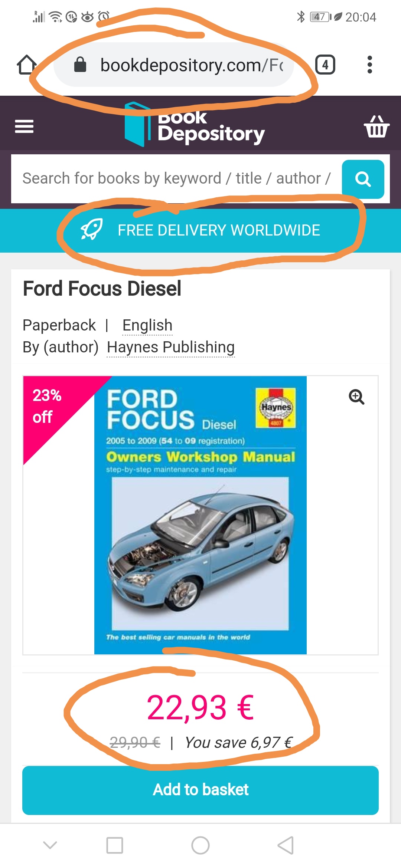
Task: Tap the rocket free delivery icon
Action: pyautogui.click(x=92, y=230)
